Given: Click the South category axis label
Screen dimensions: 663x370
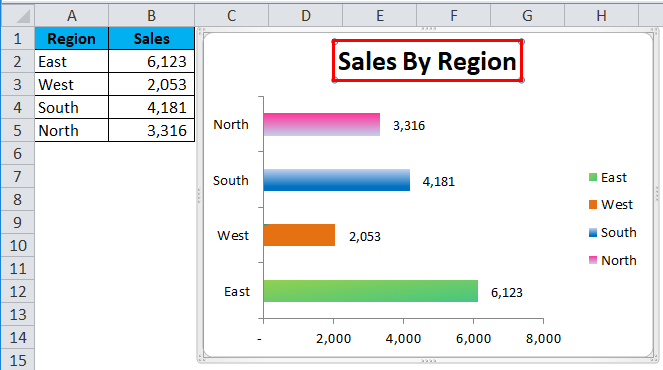Looking at the screenshot, I should [231, 180].
